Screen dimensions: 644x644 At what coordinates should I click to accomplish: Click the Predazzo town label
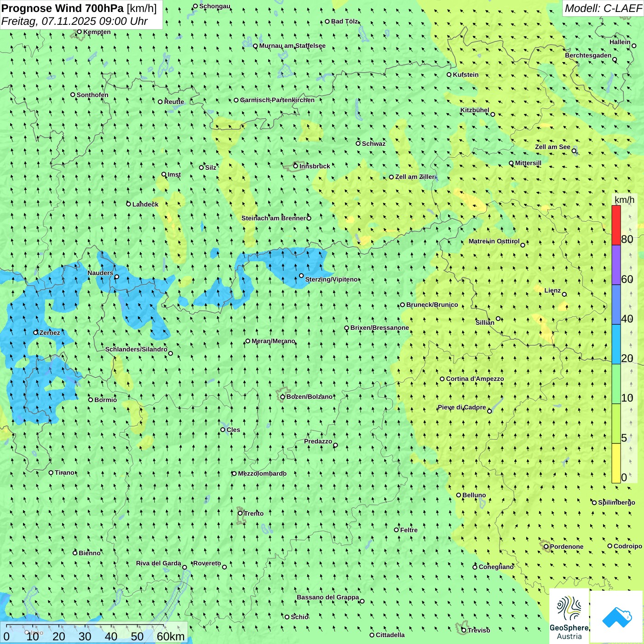click(x=318, y=441)
